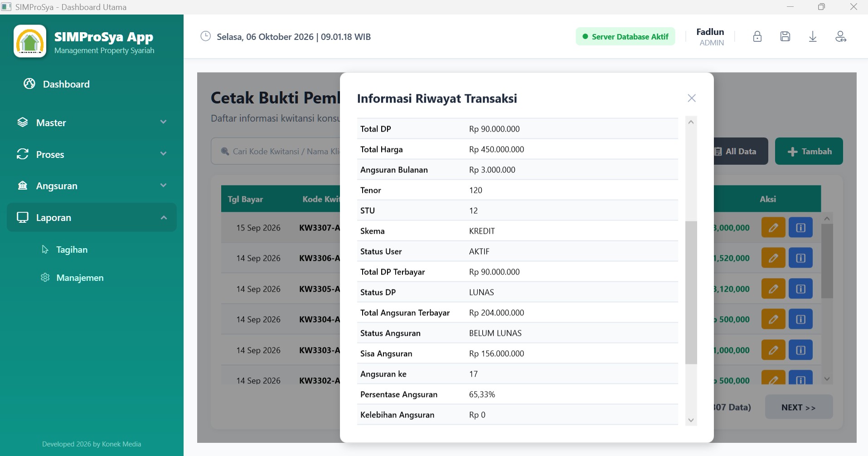This screenshot has height=456, width=868.
Task: Click the Master layers icon
Action: click(23, 123)
